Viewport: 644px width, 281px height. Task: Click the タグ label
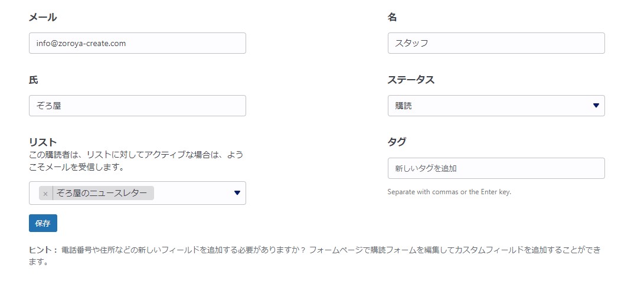point(397,142)
